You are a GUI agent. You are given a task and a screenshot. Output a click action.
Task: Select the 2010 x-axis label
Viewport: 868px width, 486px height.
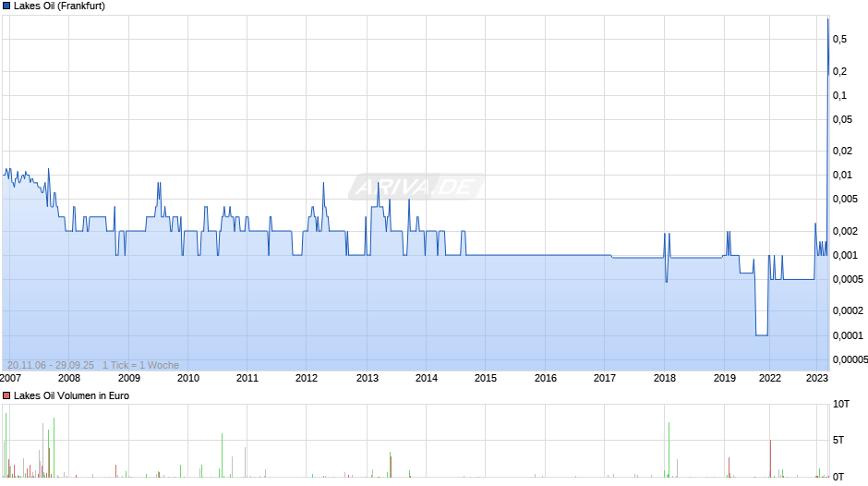(x=188, y=378)
